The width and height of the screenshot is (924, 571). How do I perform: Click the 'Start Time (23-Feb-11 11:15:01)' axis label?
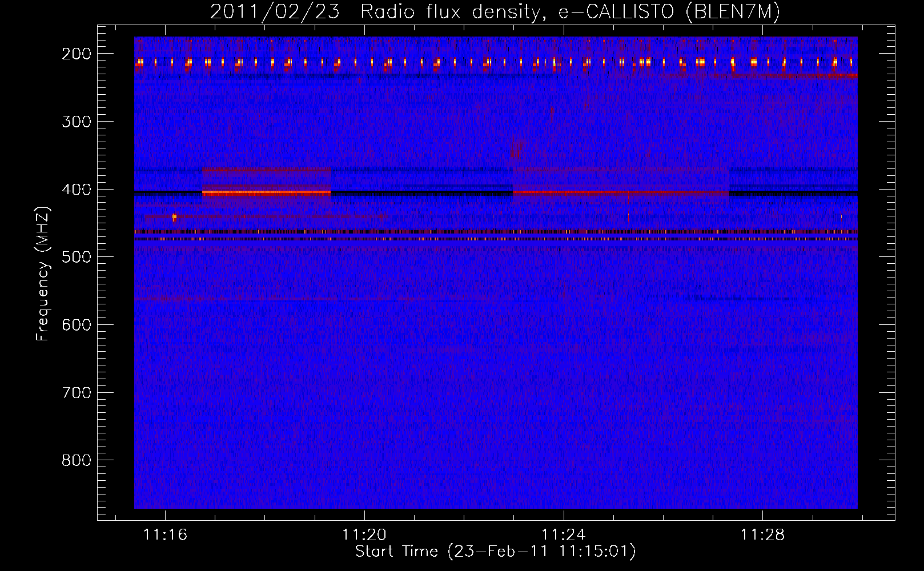click(495, 552)
